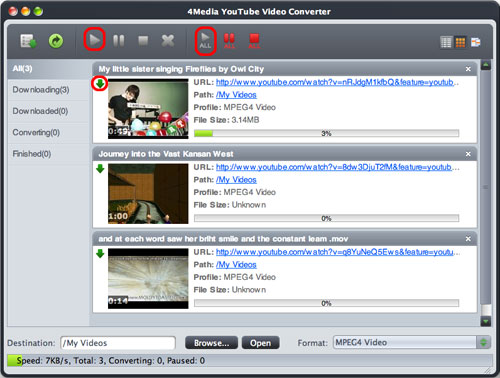Click the red close window button
Screen dimensions: 500x378
13,12
